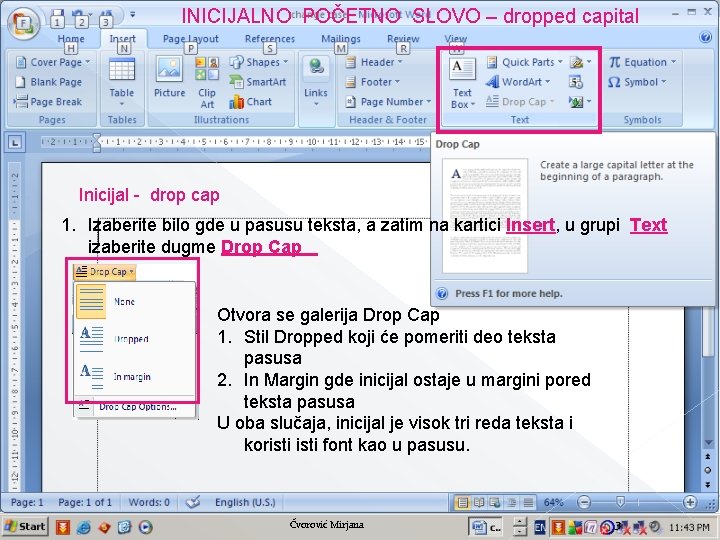
Task: Open the View tab
Action: 456,39
